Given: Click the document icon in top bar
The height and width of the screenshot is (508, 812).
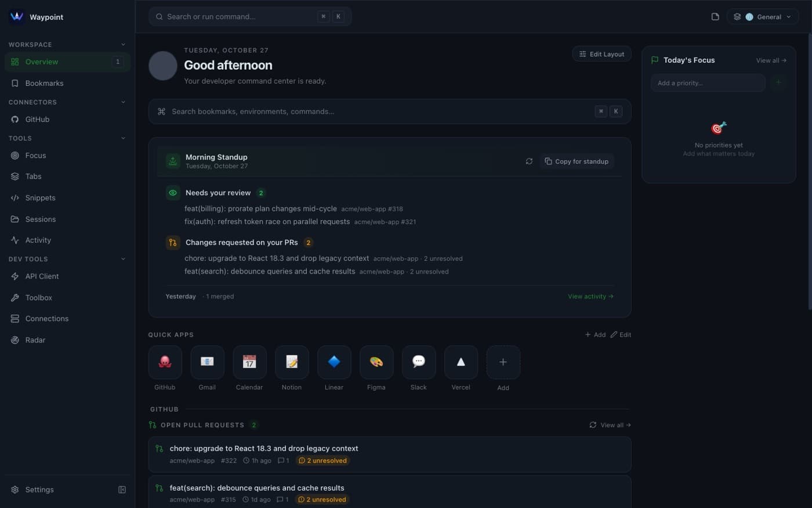Looking at the screenshot, I should click(x=715, y=17).
